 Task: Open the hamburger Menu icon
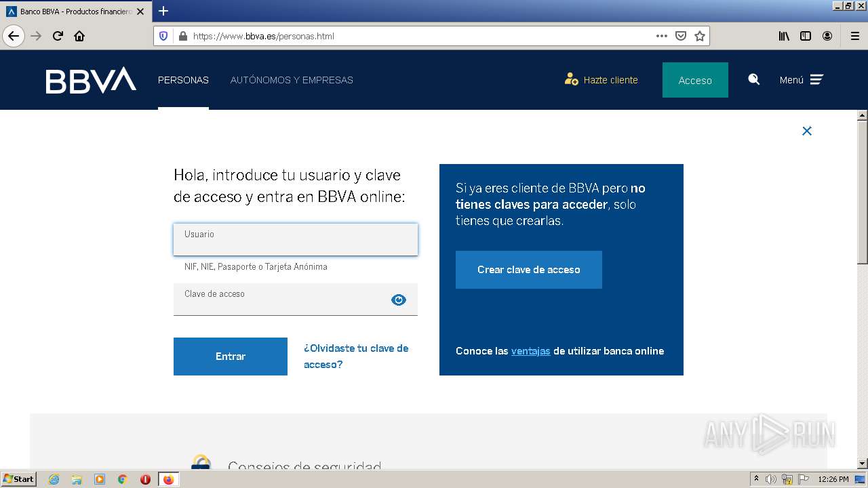(816, 79)
